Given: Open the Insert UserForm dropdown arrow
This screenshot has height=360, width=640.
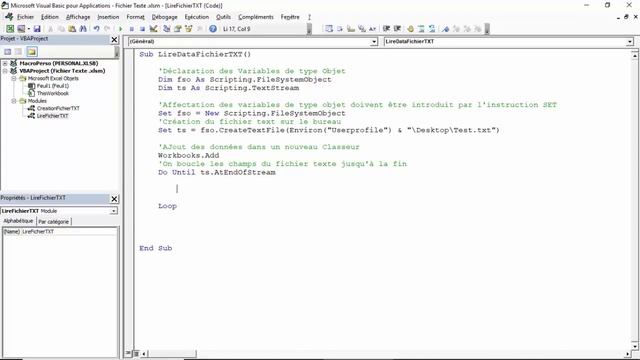Looking at the screenshot, I should click(x=28, y=29).
